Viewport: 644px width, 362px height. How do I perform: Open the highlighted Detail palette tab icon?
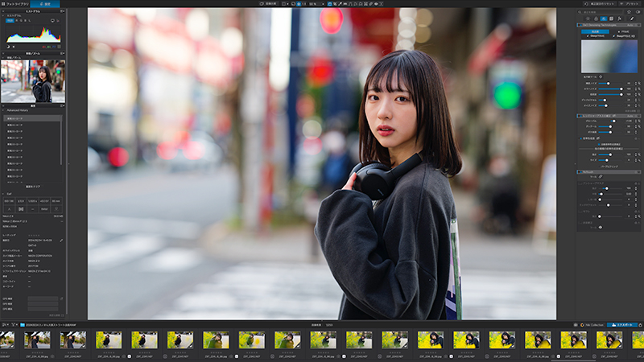click(604, 19)
